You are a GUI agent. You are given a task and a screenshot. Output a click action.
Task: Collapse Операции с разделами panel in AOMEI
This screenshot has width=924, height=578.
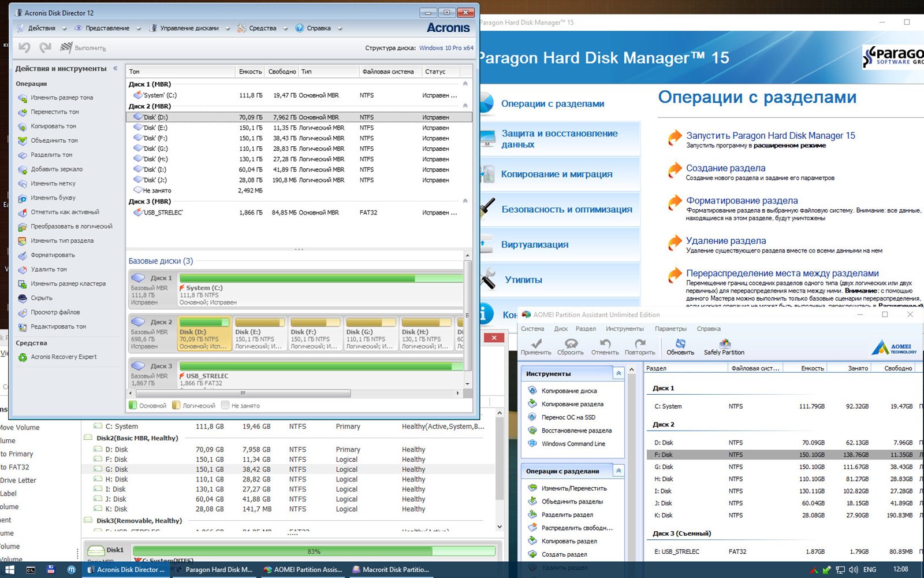(x=619, y=470)
